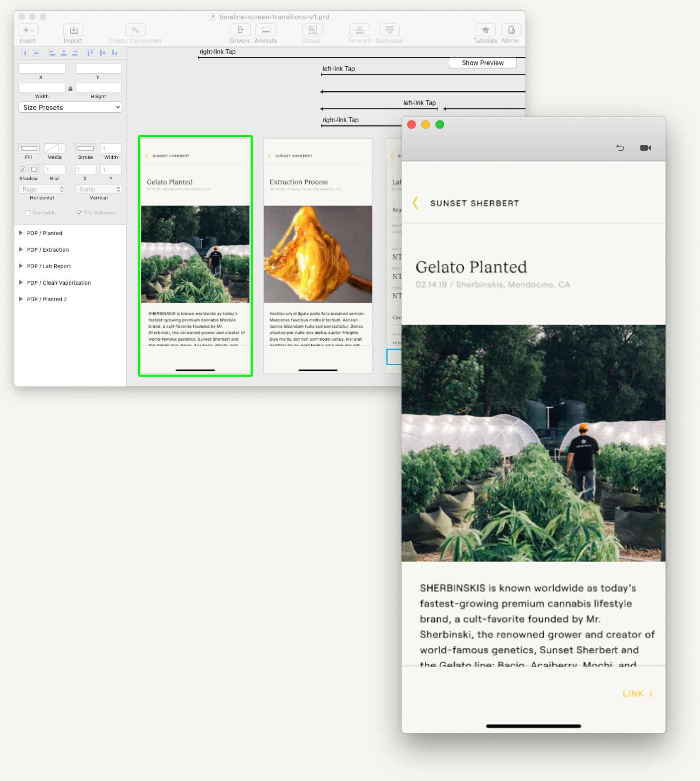Enable the Touchable checkbox
The height and width of the screenshot is (781, 700).
coord(27,213)
